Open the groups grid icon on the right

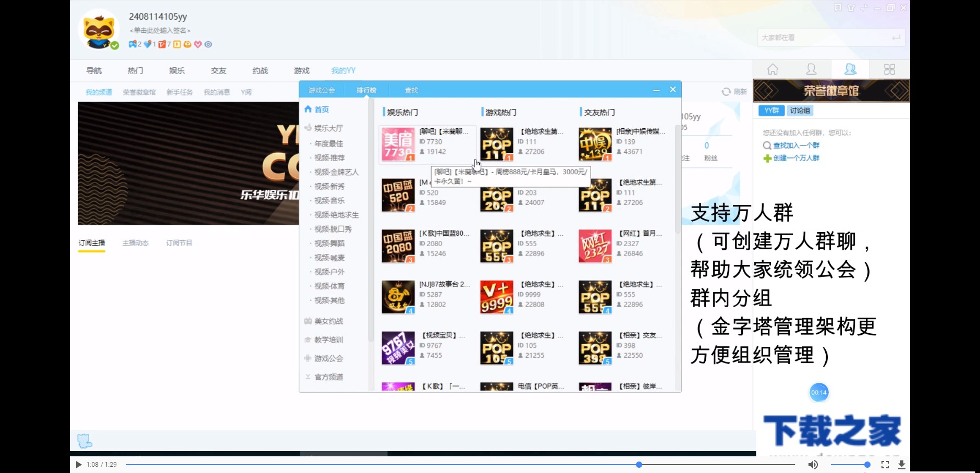point(889,69)
